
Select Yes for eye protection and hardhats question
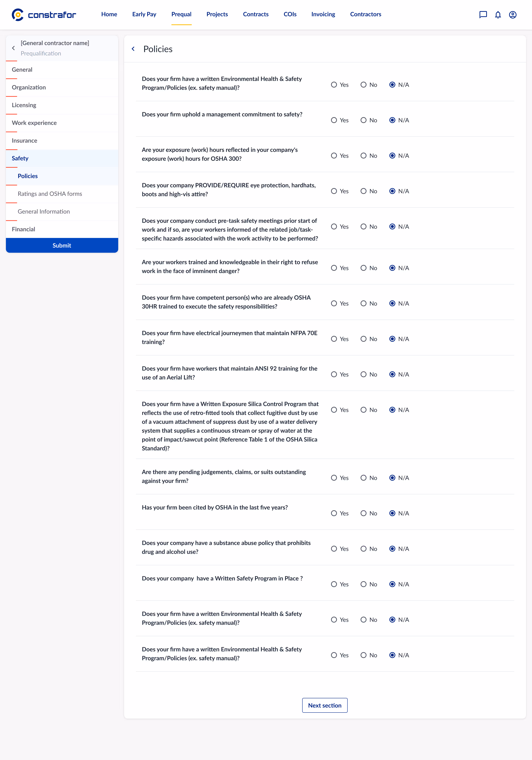point(334,191)
